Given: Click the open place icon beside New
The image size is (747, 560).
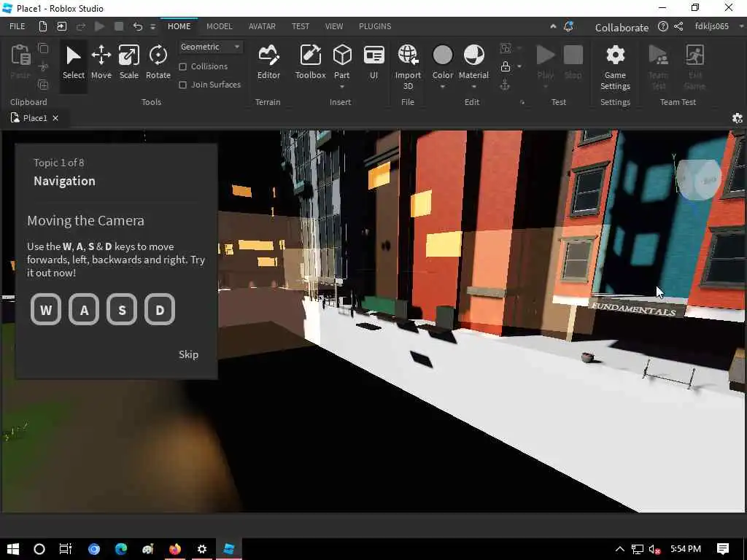Looking at the screenshot, I should 61,27.
